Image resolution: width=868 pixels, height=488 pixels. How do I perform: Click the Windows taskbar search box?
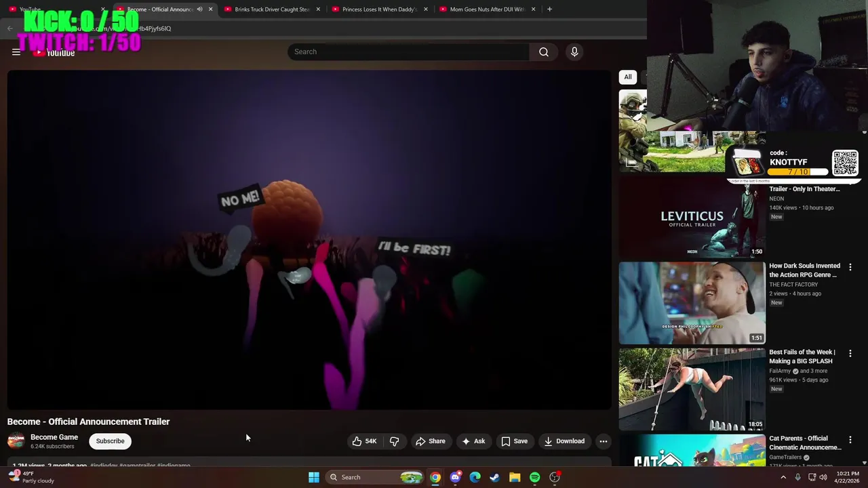click(x=374, y=477)
